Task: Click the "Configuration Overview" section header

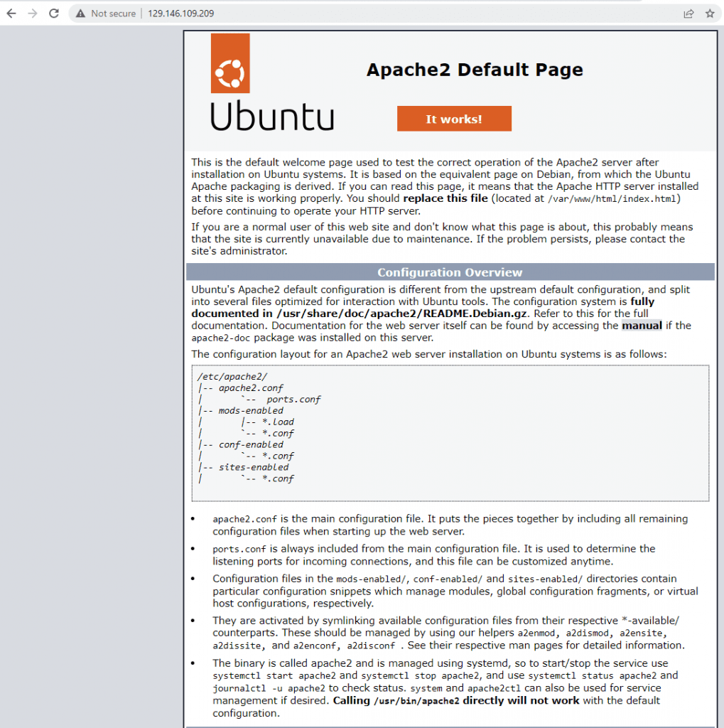Action: point(450,272)
